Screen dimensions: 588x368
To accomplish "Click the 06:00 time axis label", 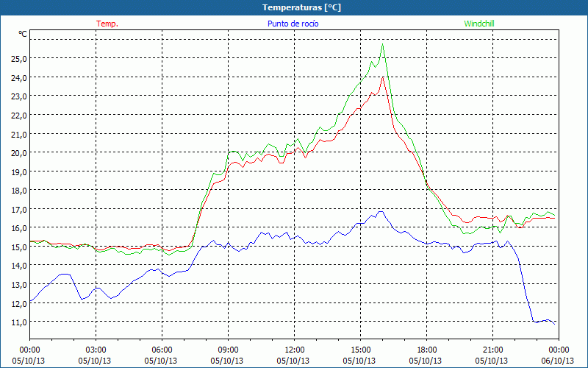I will [x=162, y=350].
